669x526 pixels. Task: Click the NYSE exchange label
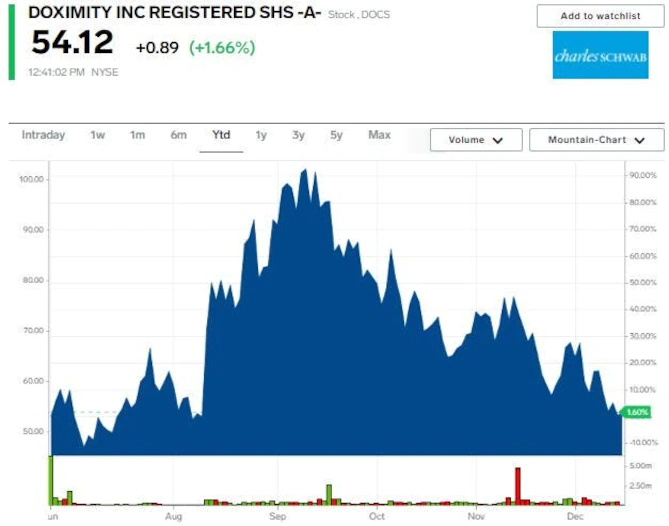pos(105,72)
